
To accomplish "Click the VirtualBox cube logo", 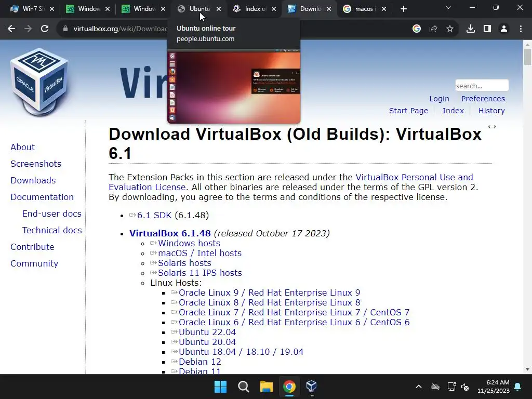I will [39, 82].
